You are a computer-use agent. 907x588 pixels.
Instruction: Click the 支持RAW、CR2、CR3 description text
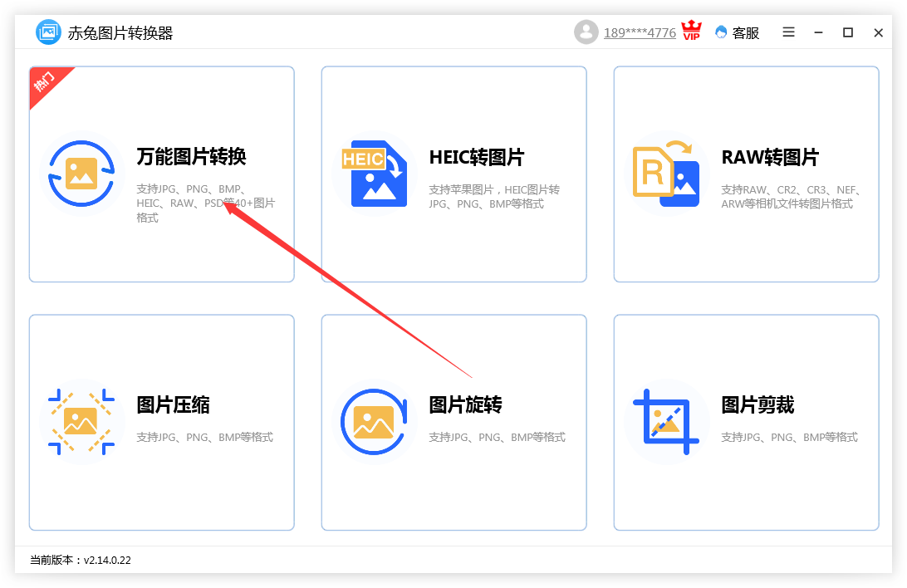tap(792, 197)
